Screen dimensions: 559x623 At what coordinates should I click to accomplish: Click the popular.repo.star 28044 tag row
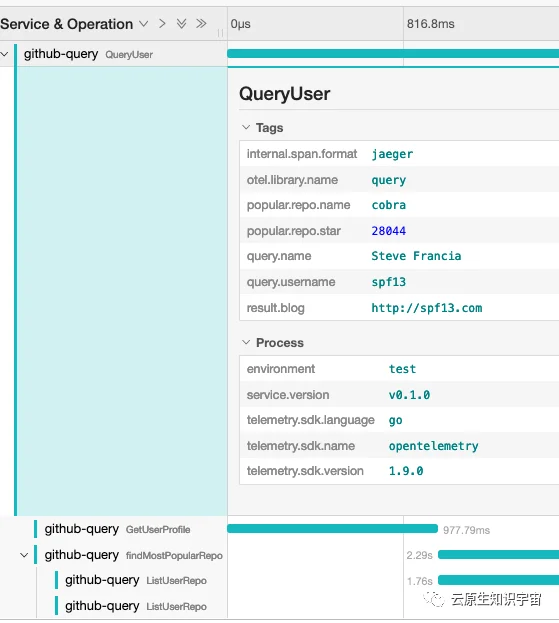pyautogui.click(x=399, y=231)
